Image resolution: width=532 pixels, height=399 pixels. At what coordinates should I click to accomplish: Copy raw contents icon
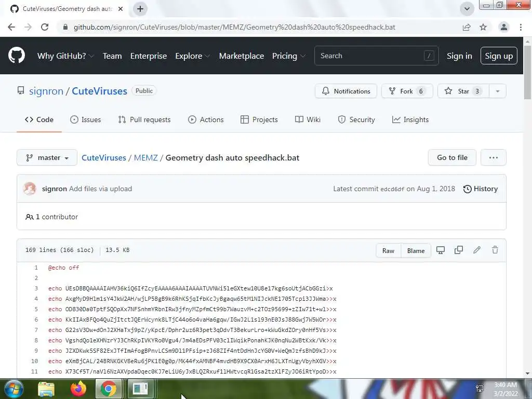click(x=458, y=250)
